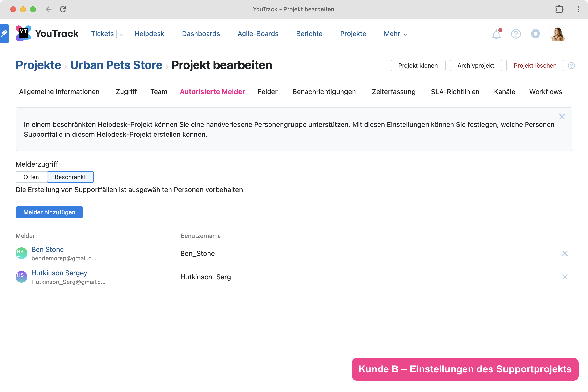Switch to the SLA-Richtlinien tab

(x=455, y=92)
